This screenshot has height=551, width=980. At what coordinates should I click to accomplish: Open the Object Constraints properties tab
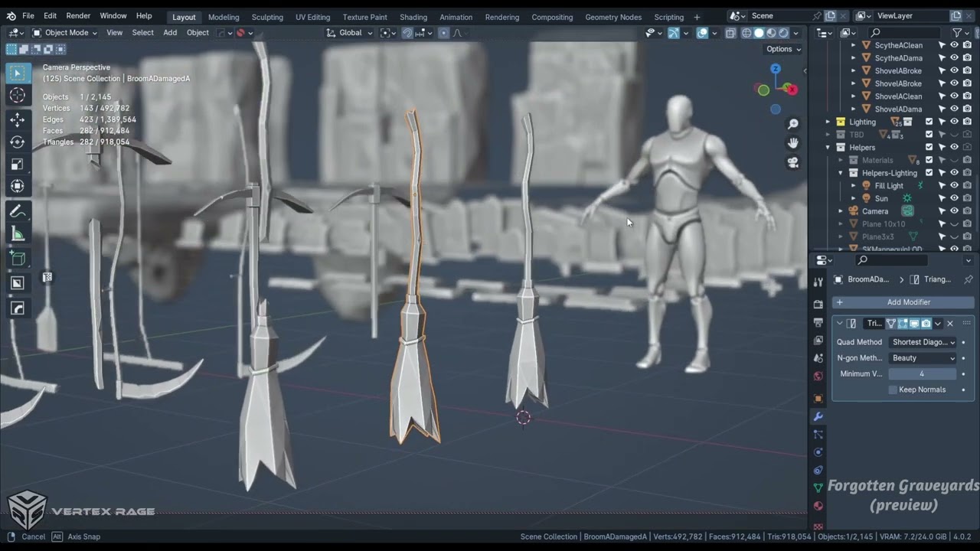pos(818,470)
